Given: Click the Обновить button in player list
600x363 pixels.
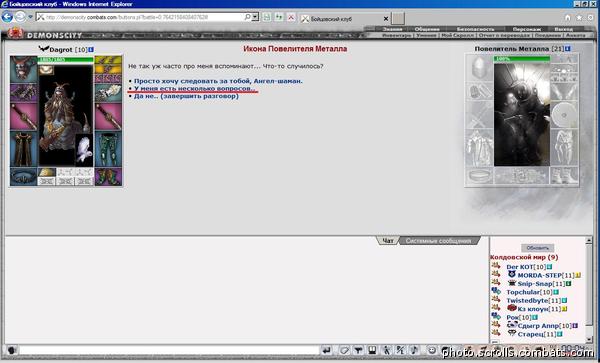Looking at the screenshot, I should point(538,248).
